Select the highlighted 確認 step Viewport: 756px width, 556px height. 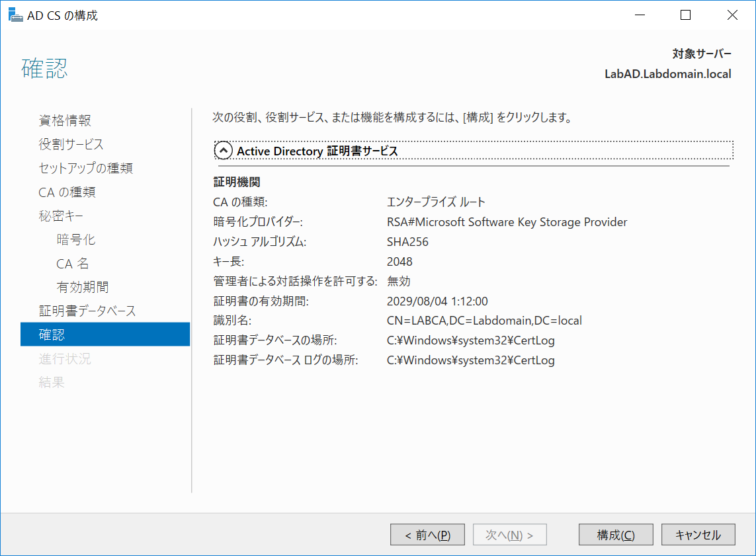tap(105, 335)
